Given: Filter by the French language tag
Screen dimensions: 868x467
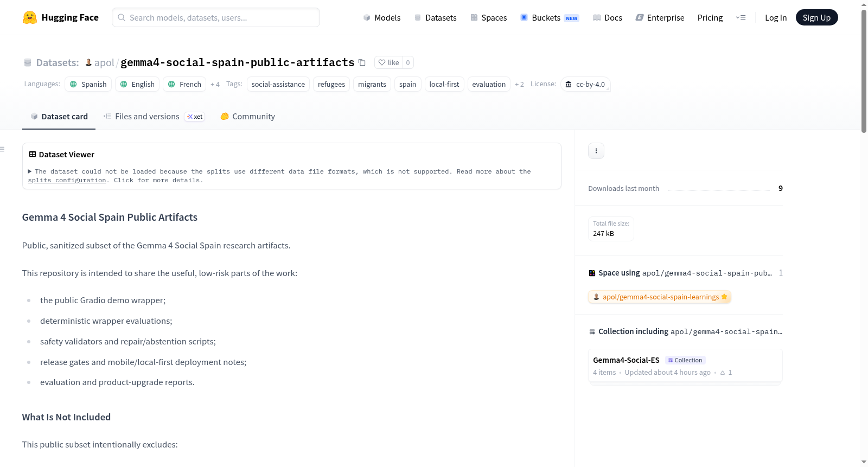Looking at the screenshot, I should point(185,84).
